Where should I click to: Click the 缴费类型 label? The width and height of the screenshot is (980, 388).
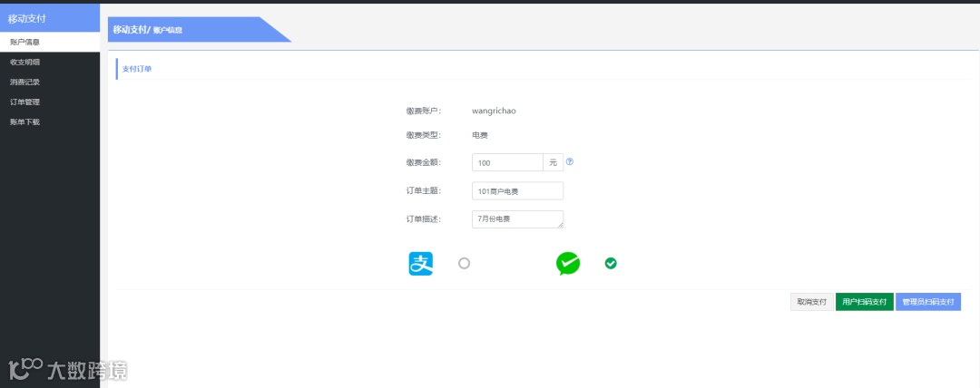[x=424, y=135]
